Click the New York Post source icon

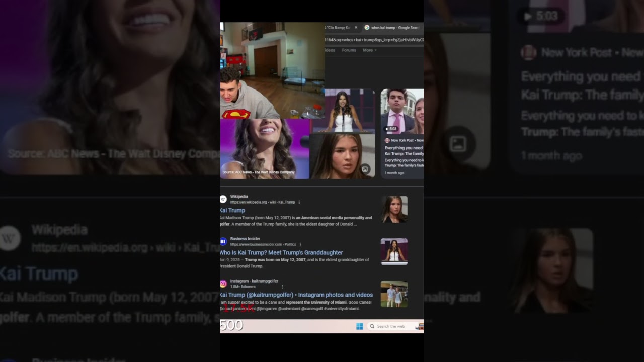(x=387, y=140)
